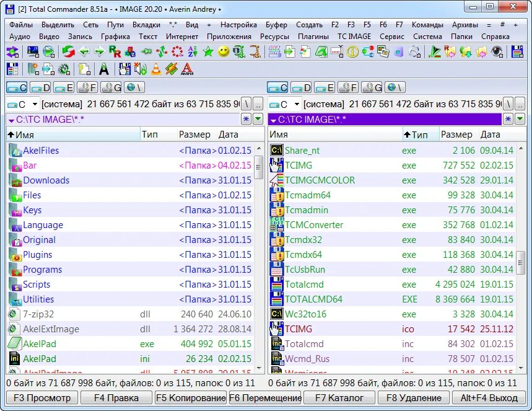
Task: Open the Файлы menu
Action: [21, 25]
